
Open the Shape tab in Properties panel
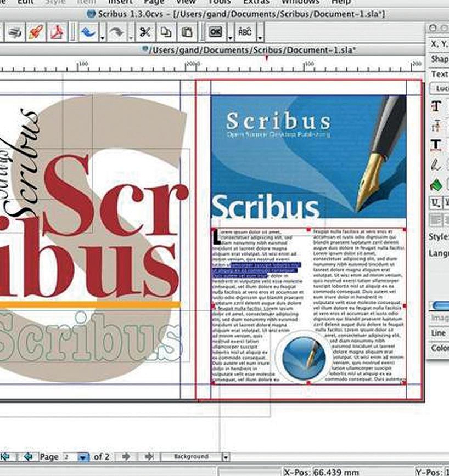[x=439, y=59]
